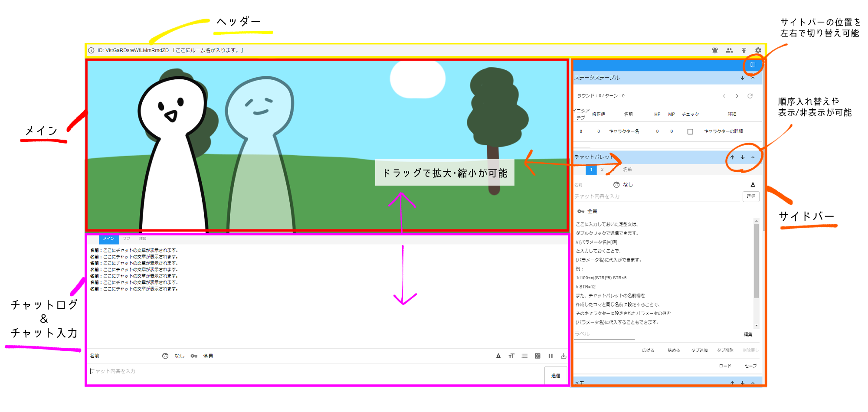Collapse the チャットパレット panel
The image size is (868, 412).
coord(753,157)
